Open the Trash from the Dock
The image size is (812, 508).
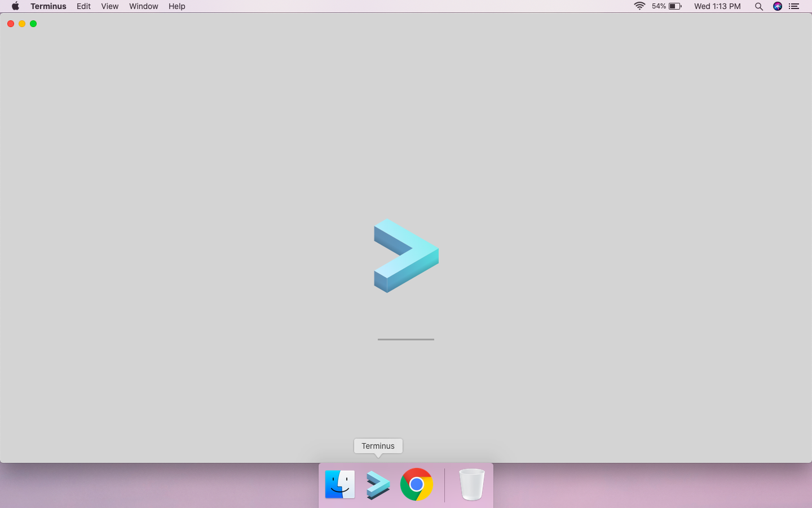[471, 484]
